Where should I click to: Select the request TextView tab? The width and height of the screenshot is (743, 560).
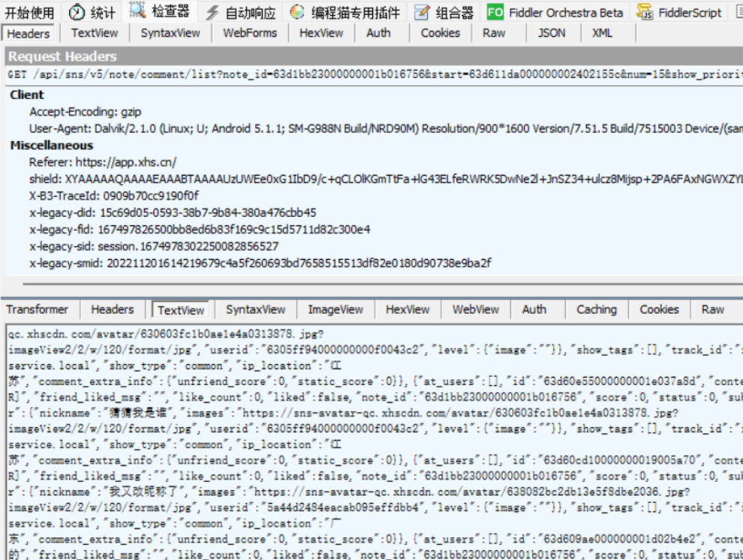click(95, 33)
